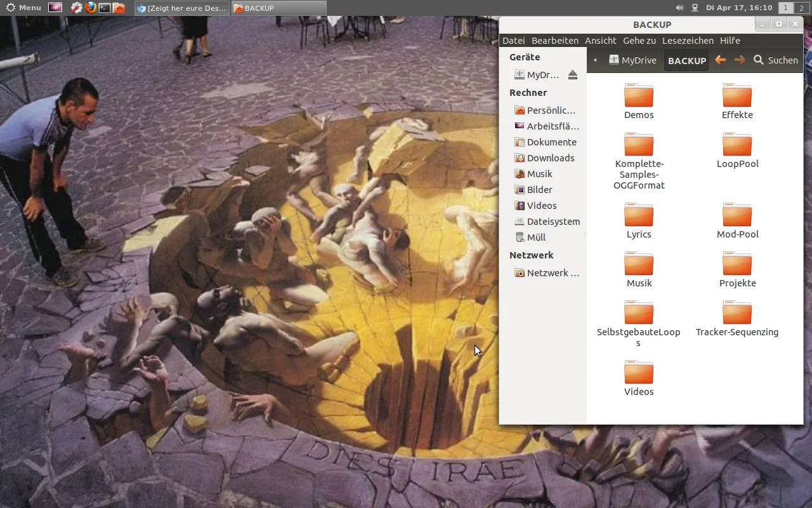The width and height of the screenshot is (812, 508).
Task: Minimize the BACKUP window
Action: click(x=763, y=25)
